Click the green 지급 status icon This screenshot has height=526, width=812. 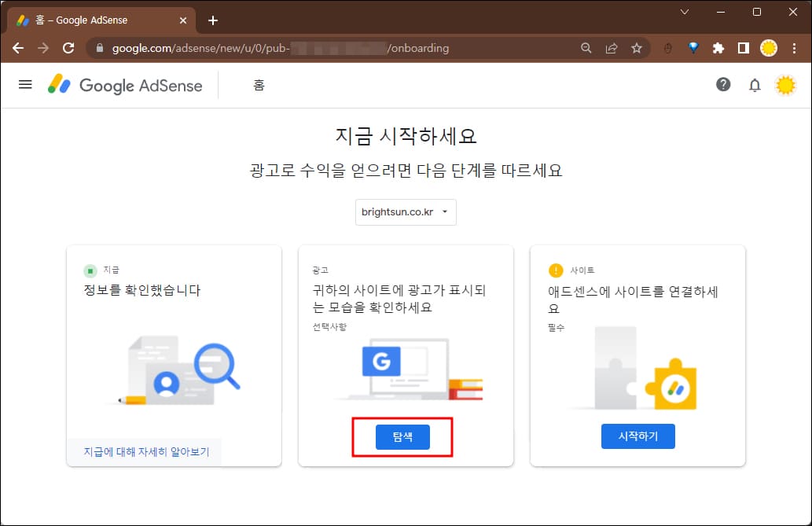click(x=90, y=270)
